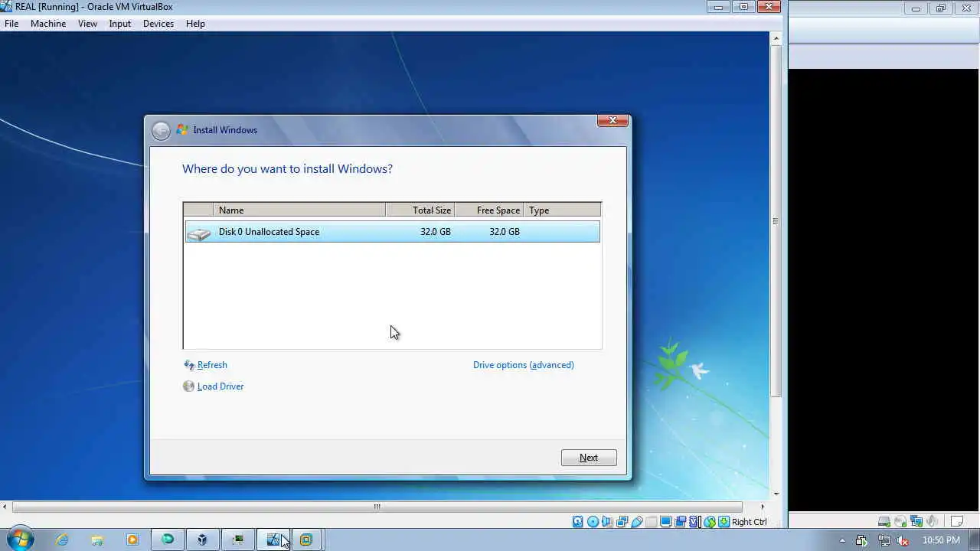The width and height of the screenshot is (980, 551).
Task: Open VirtualBox cube icon on taskbar
Action: click(x=202, y=540)
